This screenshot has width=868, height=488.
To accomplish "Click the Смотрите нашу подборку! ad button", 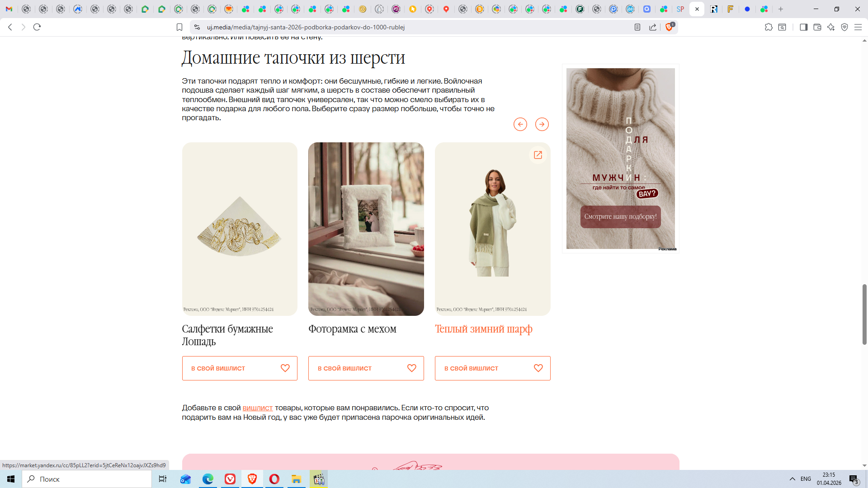I will point(620,217).
